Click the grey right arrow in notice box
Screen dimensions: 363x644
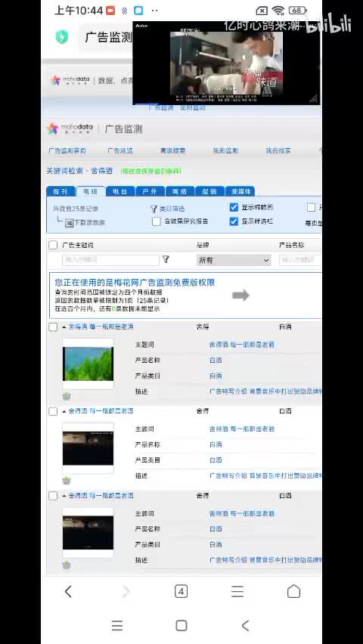pyautogui.click(x=241, y=295)
